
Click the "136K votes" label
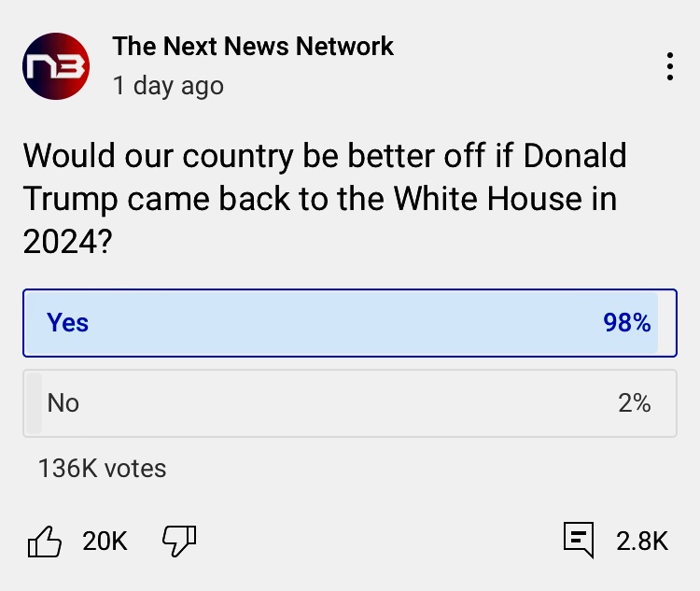[x=102, y=468]
